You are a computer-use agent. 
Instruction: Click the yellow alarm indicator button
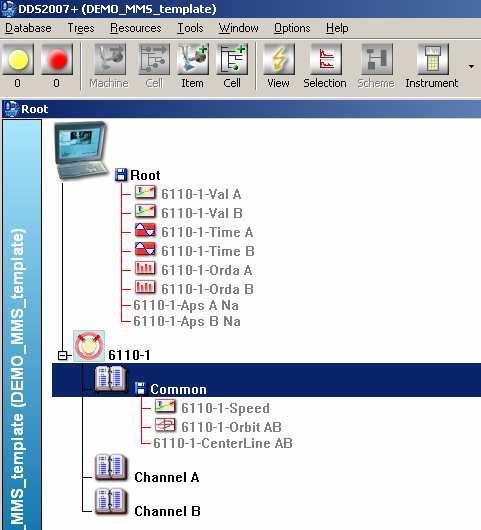(x=18, y=59)
